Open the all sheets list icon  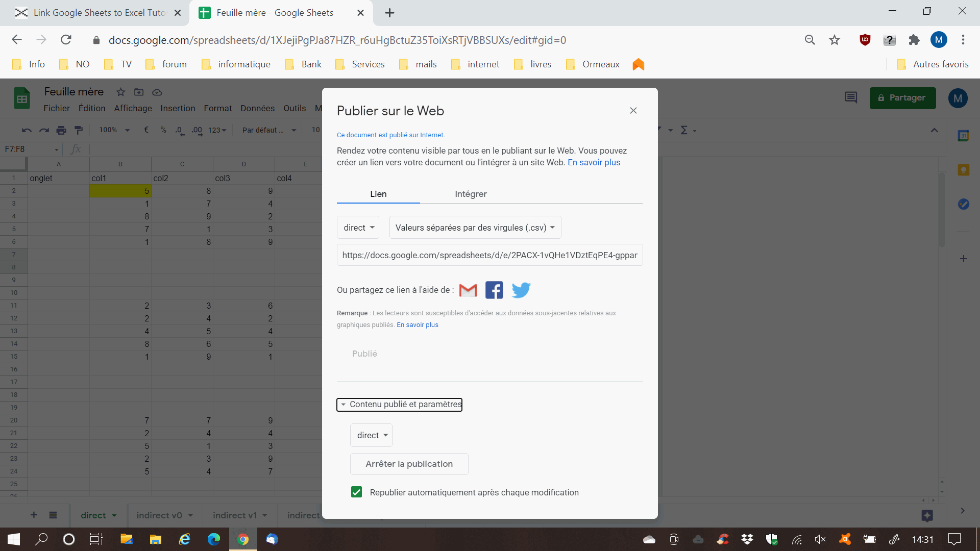tap(53, 515)
